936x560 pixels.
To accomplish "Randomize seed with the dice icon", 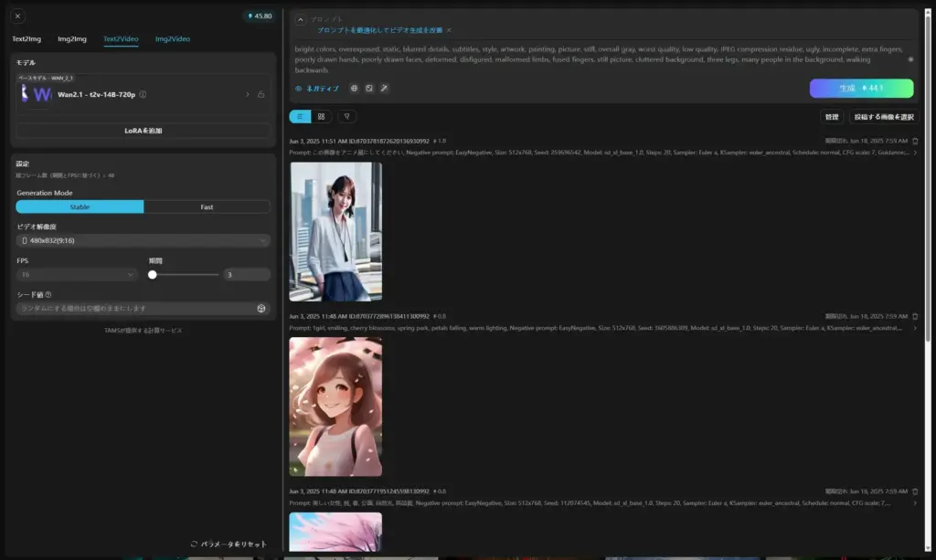I will (x=261, y=309).
